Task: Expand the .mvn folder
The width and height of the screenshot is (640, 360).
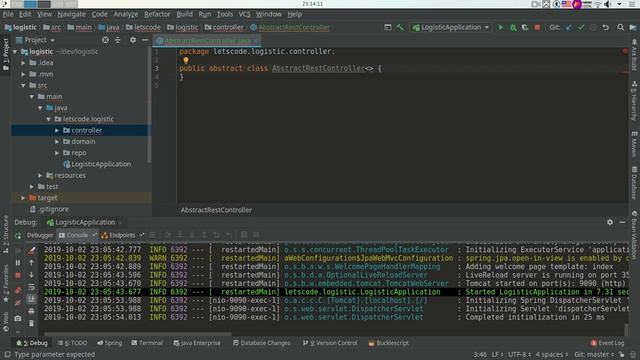Action: (23, 74)
